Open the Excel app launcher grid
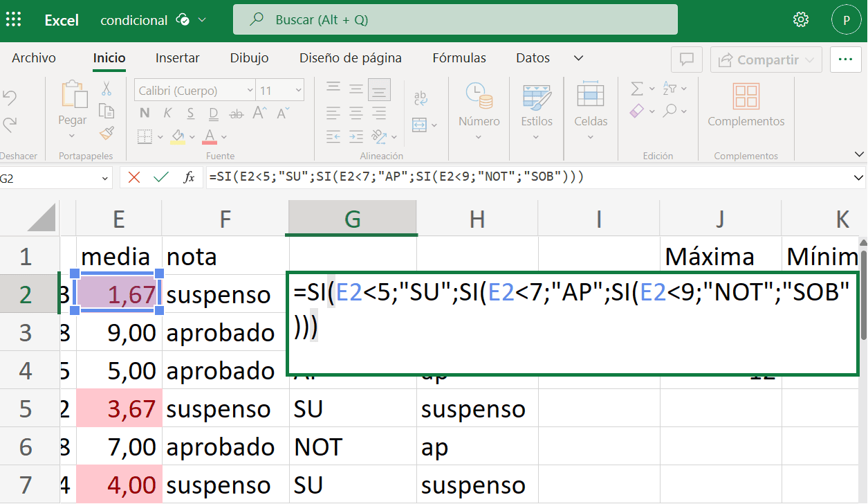 point(13,20)
